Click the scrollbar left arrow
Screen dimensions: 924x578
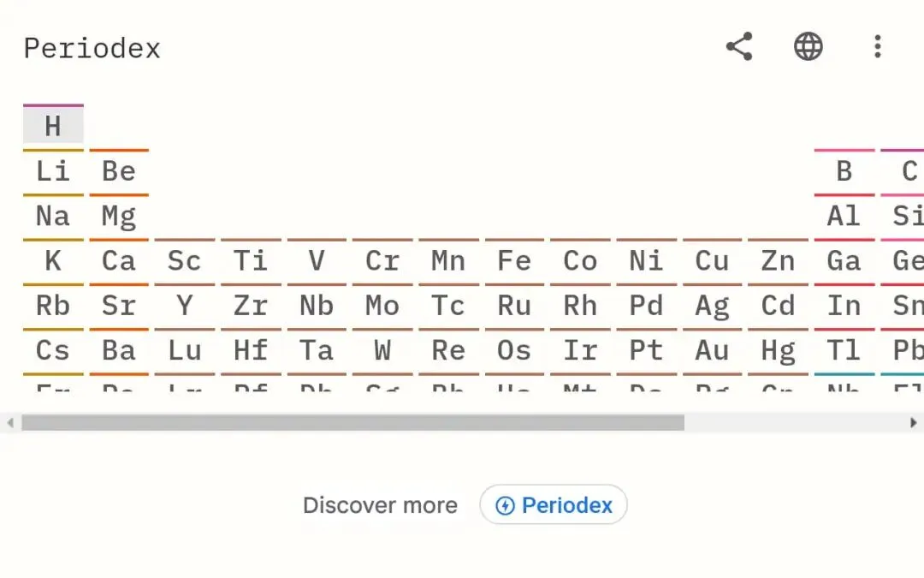click(x=9, y=422)
